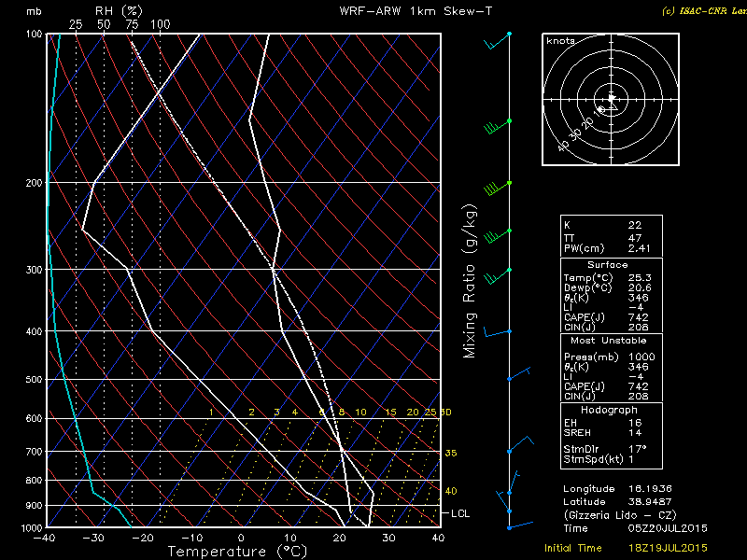747x560 pixels.
Task: Click the surface Dewp value 20.6
Action: pos(640,287)
